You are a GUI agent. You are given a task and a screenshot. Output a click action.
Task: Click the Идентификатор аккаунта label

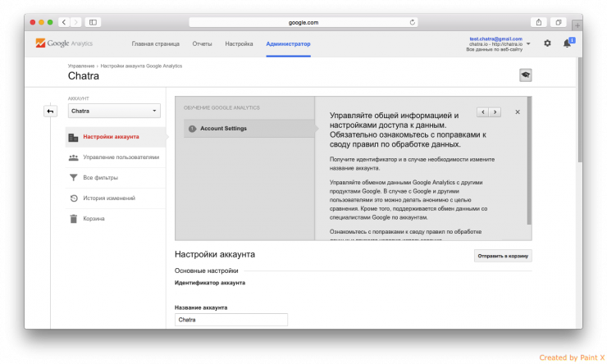click(x=210, y=283)
